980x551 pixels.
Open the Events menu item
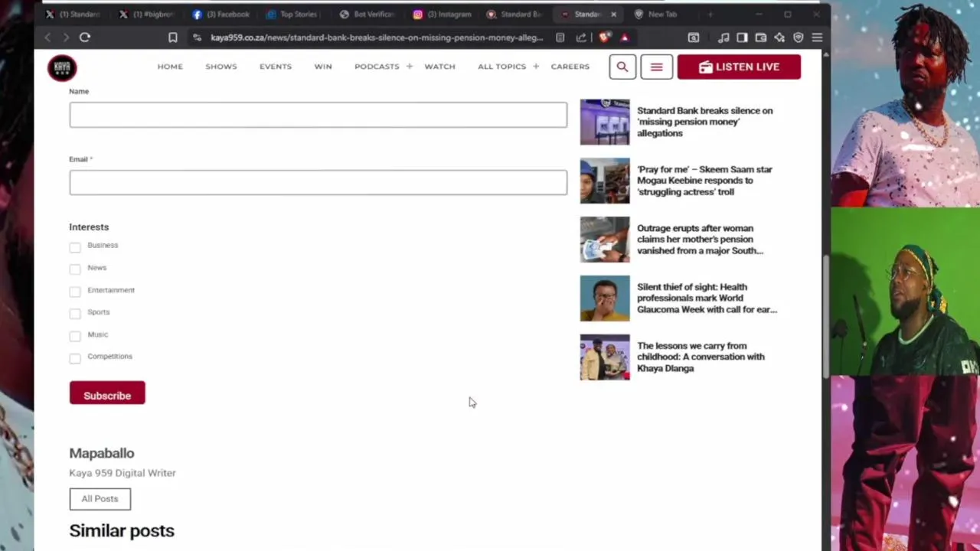tap(276, 67)
